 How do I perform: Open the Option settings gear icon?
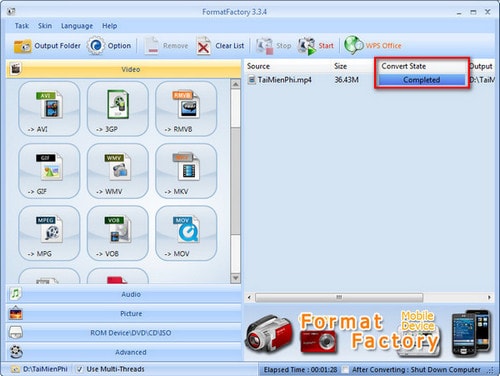point(96,46)
